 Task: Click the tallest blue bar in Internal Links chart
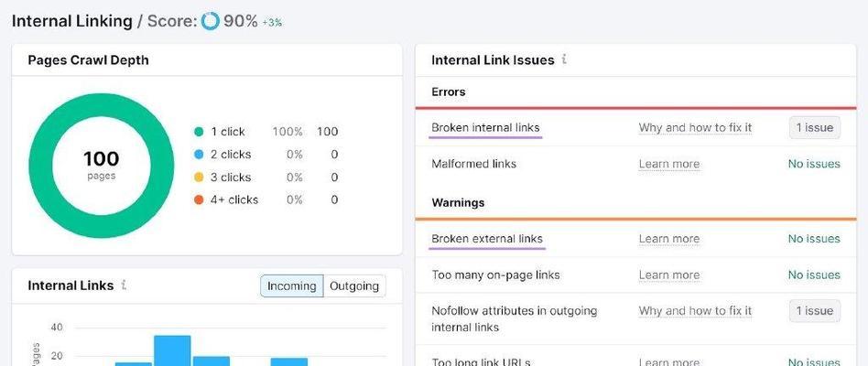pos(172,350)
